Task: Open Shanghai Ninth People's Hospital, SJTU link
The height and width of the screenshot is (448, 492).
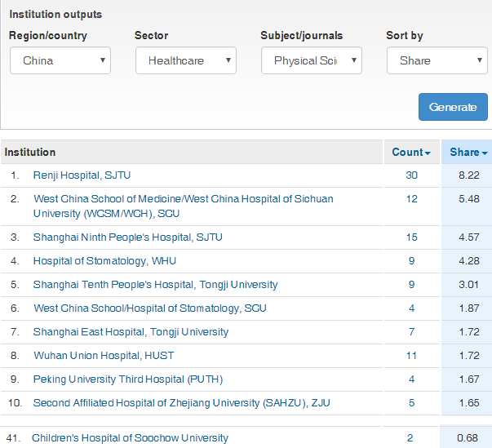Action: [x=128, y=237]
